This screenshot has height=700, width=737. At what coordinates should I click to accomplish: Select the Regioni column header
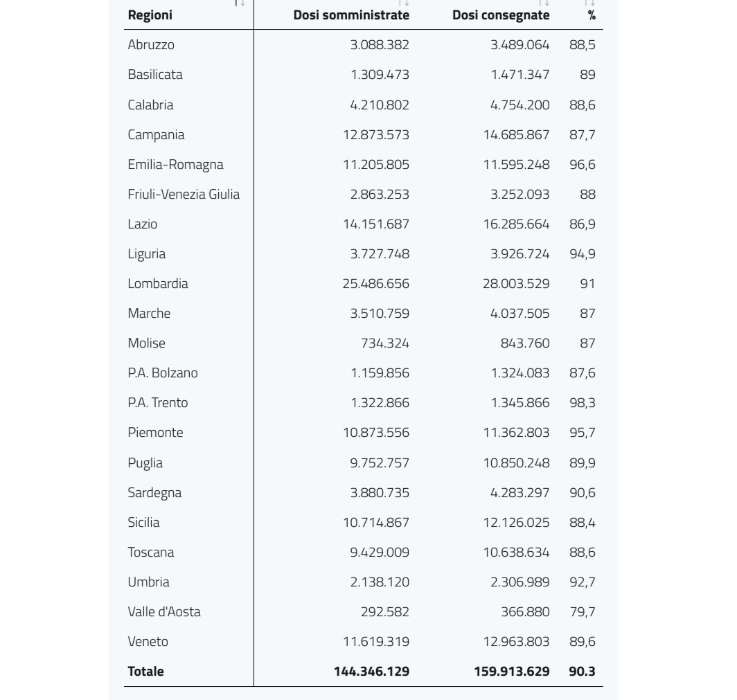coord(150,15)
